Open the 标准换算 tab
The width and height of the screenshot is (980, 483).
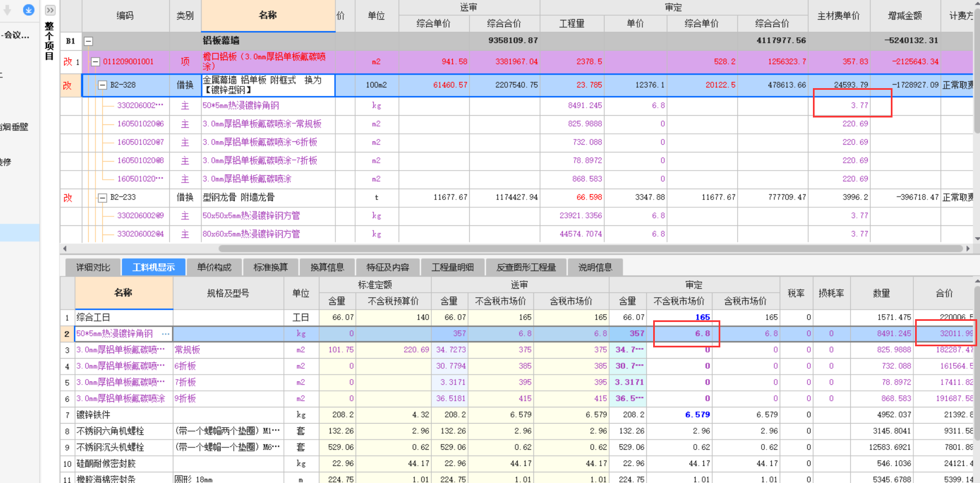pos(270,267)
